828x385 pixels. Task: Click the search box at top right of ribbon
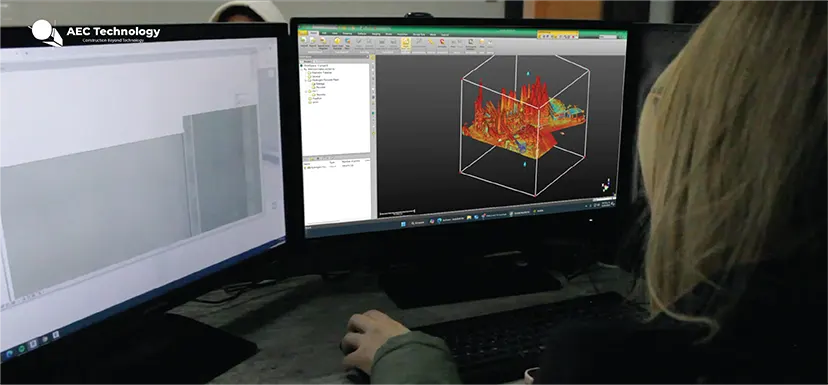coord(608,36)
